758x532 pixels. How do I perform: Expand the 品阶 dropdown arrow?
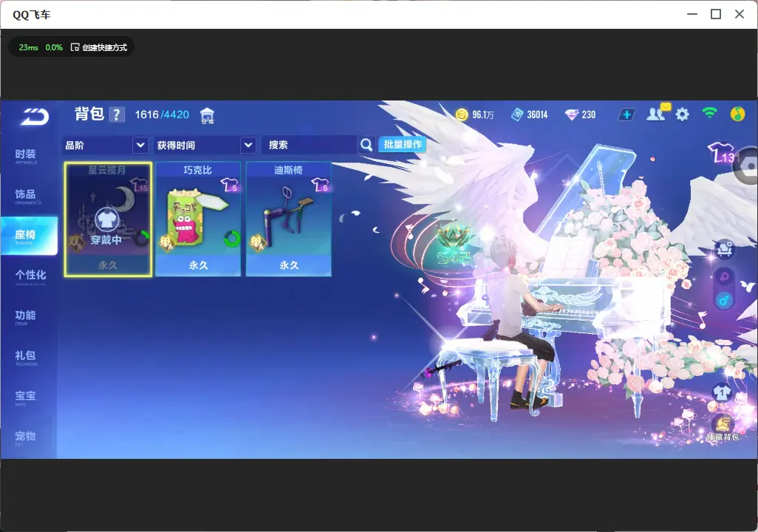(140, 145)
